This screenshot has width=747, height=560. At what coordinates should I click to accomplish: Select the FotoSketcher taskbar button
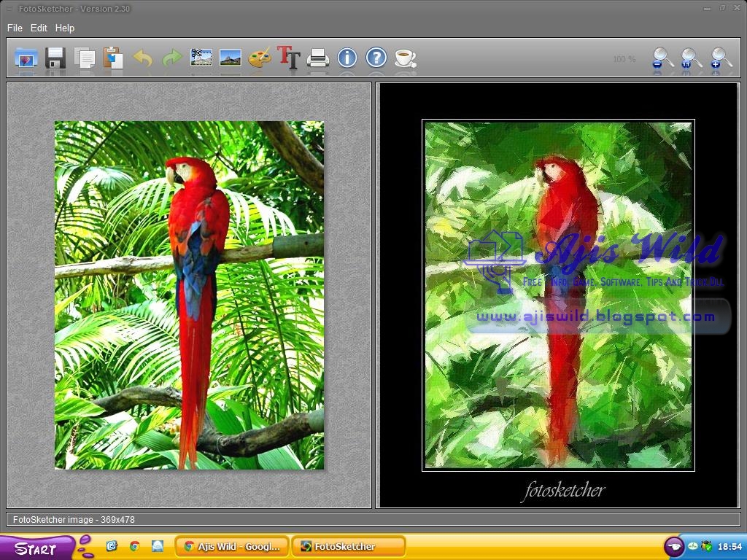click(348, 547)
